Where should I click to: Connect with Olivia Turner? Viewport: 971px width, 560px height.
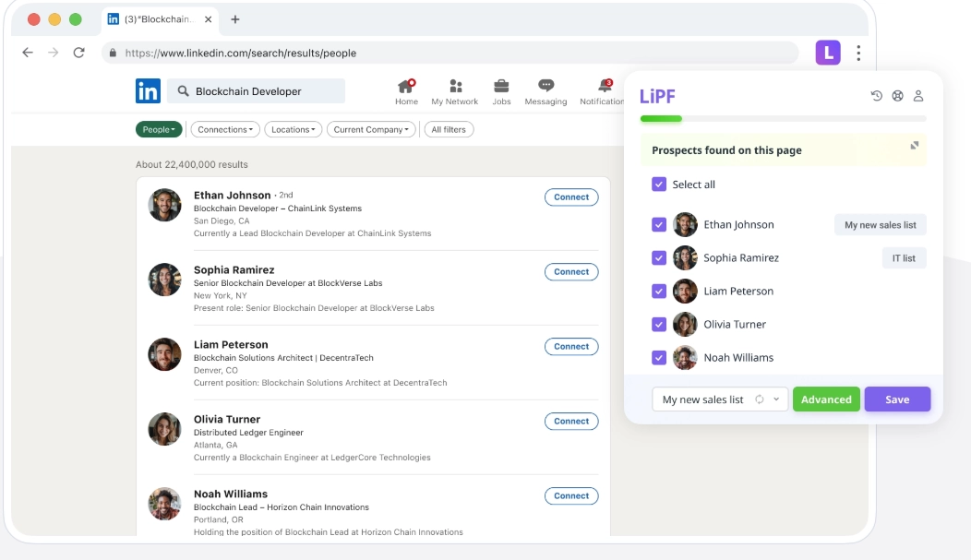coord(571,421)
